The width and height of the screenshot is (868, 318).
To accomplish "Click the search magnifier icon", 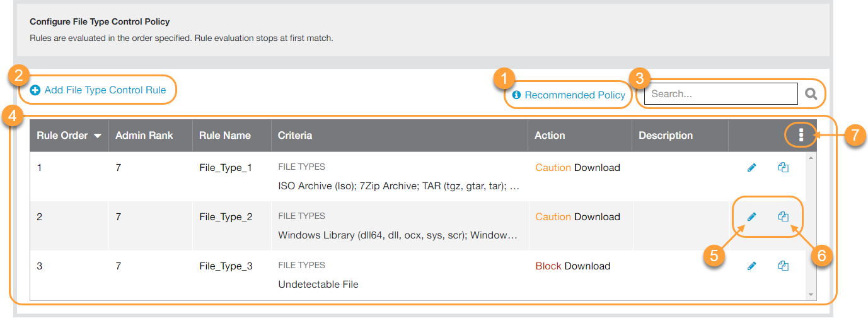I will point(811,95).
